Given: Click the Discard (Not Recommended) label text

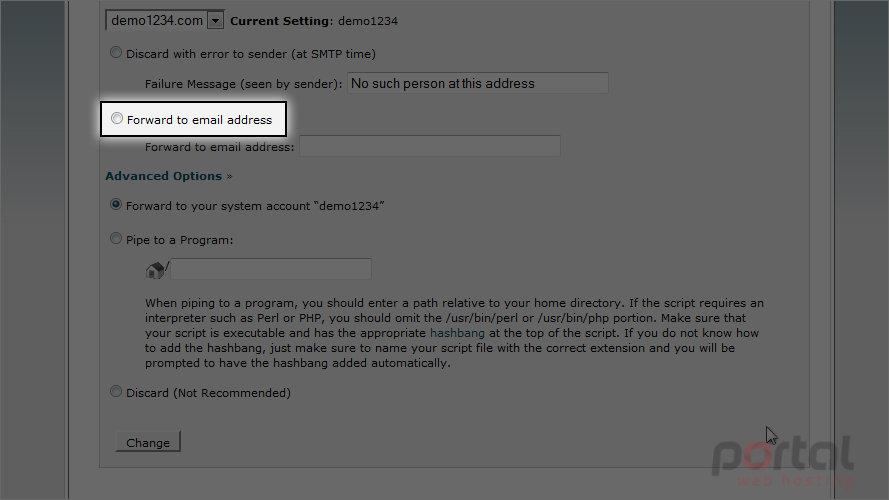Looking at the screenshot, I should (208, 393).
